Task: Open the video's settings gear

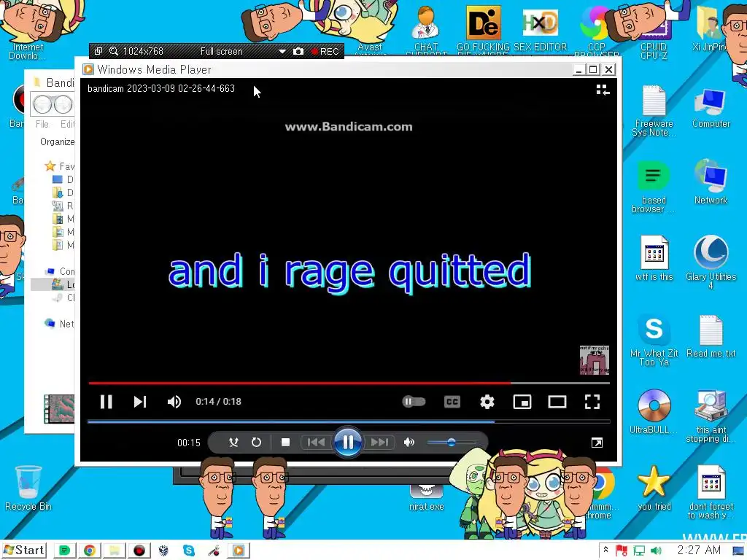Action: 487,402
